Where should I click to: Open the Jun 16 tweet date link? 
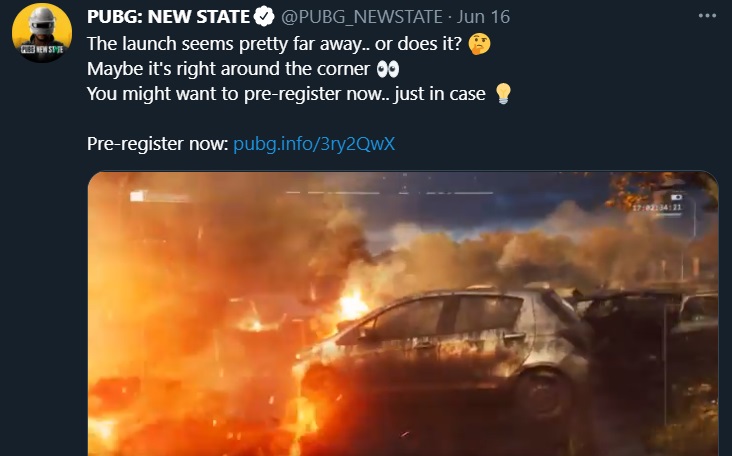coord(484,17)
